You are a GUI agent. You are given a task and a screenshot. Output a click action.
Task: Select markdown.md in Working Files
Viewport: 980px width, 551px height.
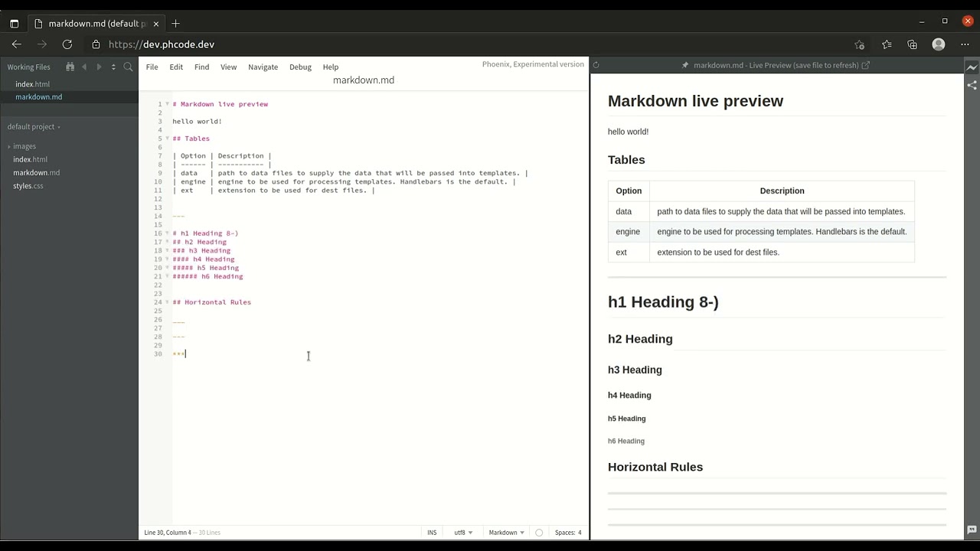pyautogui.click(x=38, y=97)
